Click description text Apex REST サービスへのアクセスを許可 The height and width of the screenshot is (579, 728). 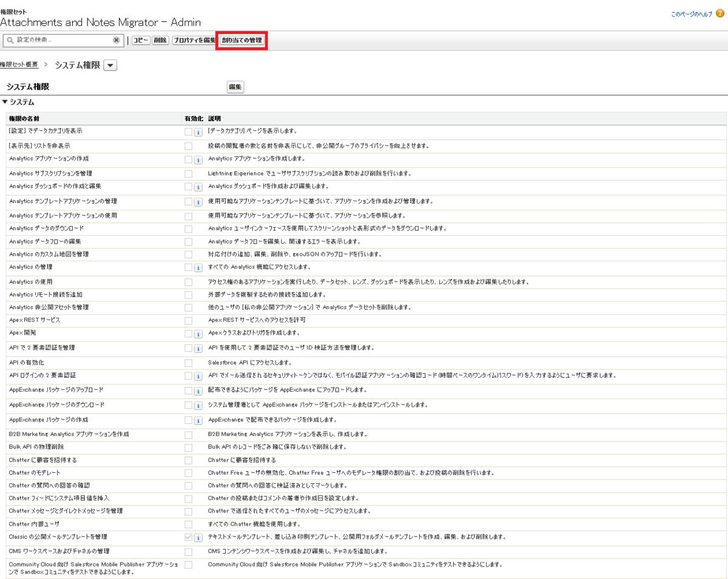[x=257, y=320]
